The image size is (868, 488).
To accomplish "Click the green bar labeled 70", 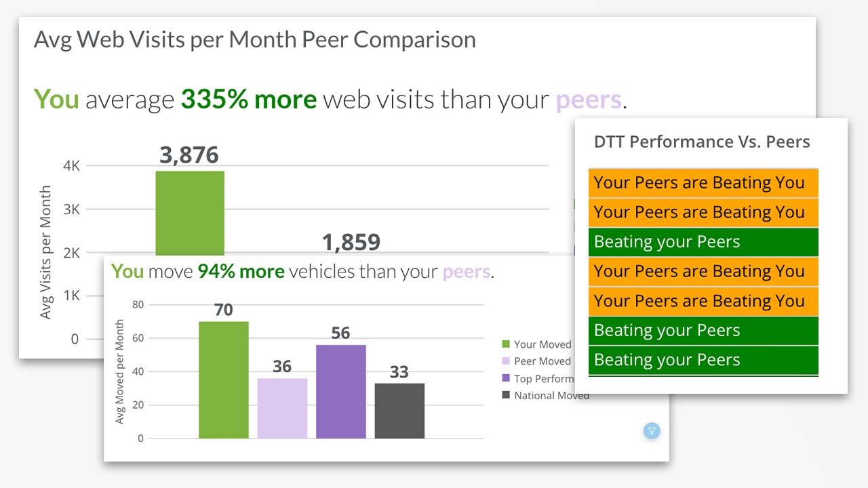I will click(x=224, y=380).
